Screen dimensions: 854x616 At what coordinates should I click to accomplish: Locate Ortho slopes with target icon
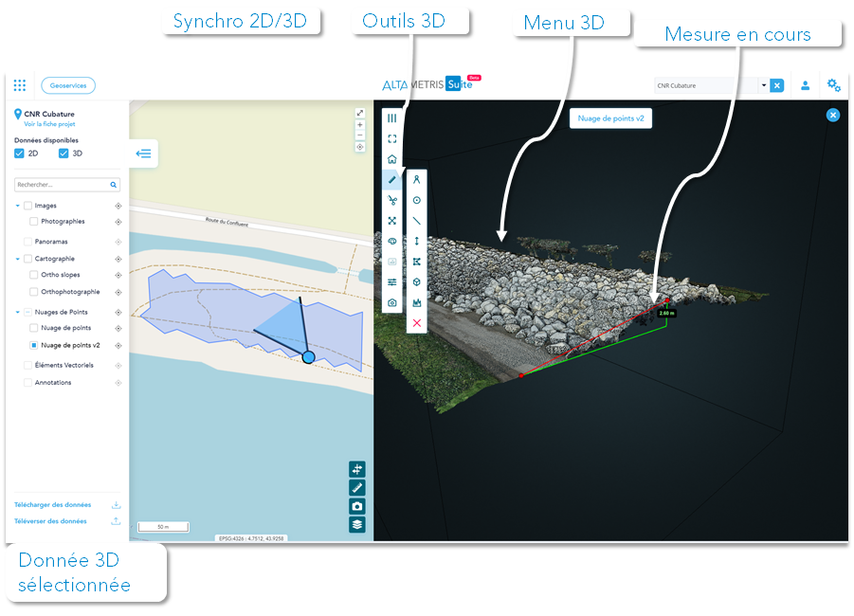[118, 276]
